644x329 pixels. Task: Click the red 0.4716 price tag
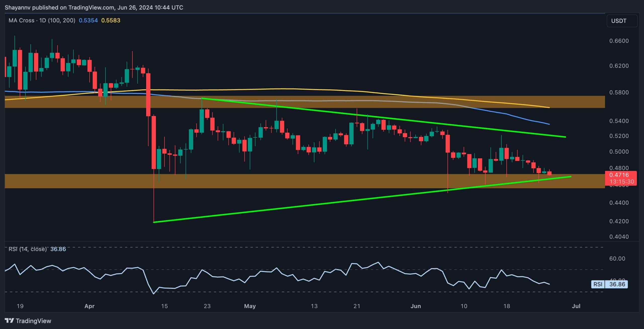pos(620,175)
